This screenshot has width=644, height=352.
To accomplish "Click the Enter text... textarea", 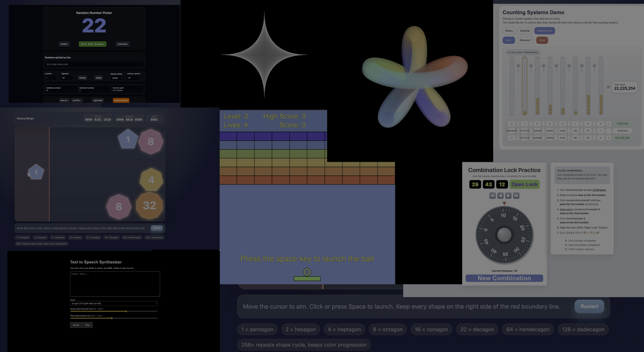I will 115,284.
